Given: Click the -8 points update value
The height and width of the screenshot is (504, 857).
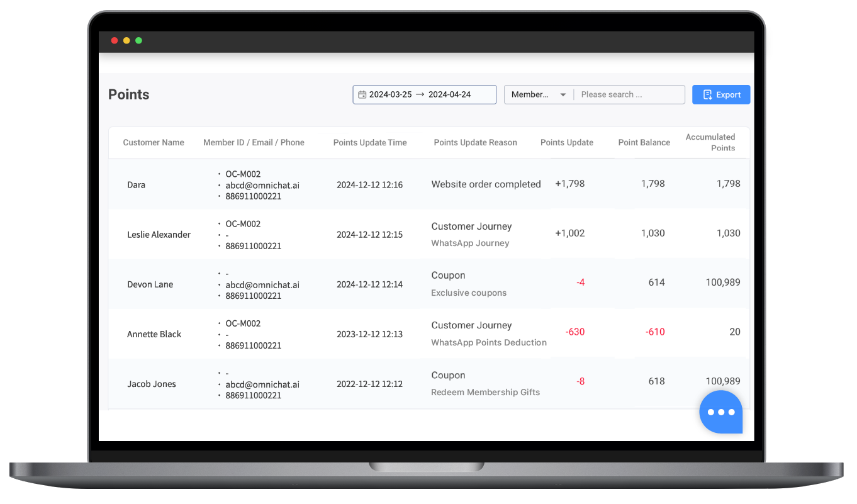Looking at the screenshot, I should [580, 381].
